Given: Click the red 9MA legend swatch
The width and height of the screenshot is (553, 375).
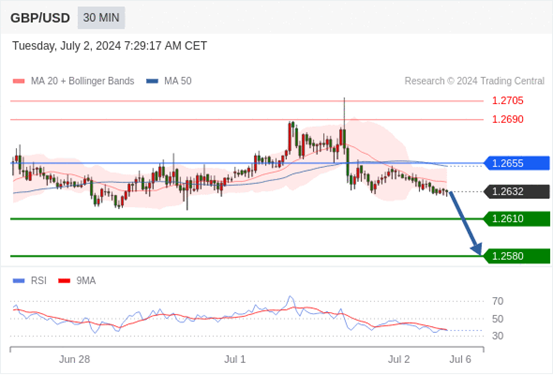Looking at the screenshot, I should pyautogui.click(x=64, y=281).
